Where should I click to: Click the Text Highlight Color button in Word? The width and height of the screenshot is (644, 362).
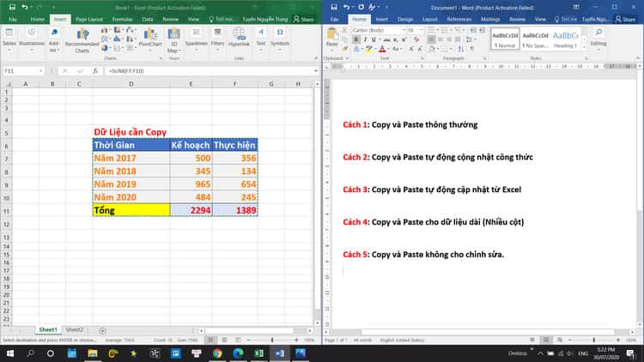click(369, 49)
